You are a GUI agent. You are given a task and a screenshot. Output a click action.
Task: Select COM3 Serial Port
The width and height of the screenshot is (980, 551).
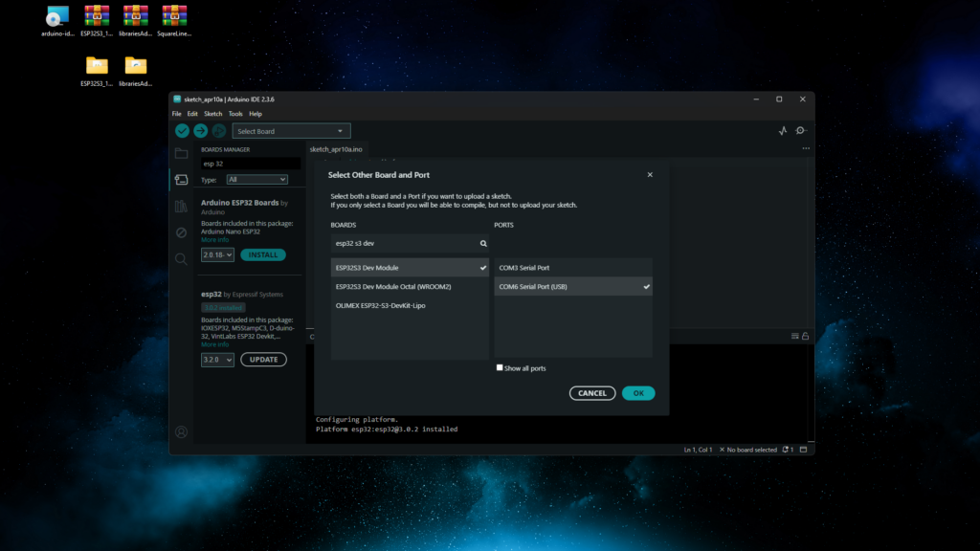572,268
